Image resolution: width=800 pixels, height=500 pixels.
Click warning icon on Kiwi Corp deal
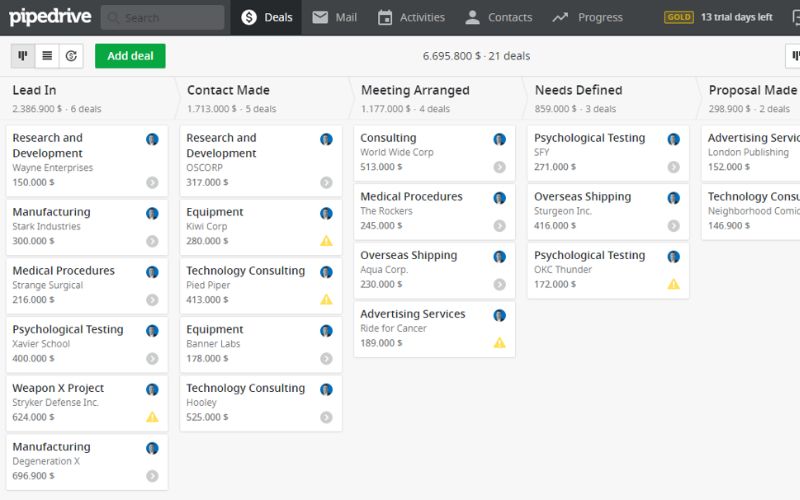tap(326, 241)
